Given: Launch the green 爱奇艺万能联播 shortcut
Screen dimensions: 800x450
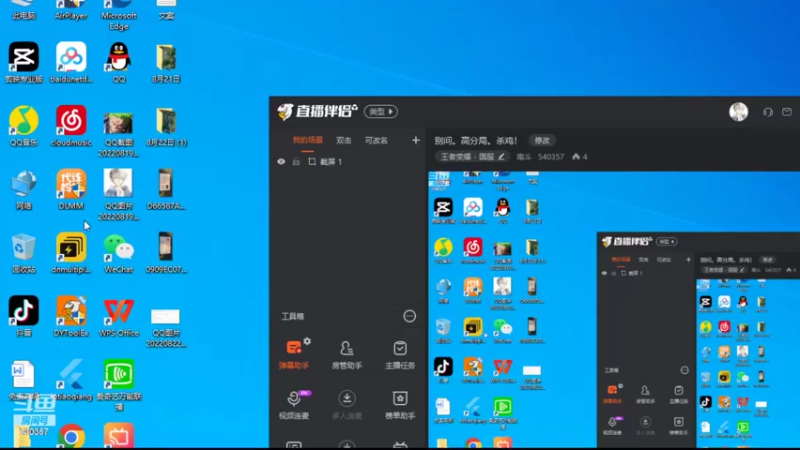Looking at the screenshot, I should [x=119, y=383].
